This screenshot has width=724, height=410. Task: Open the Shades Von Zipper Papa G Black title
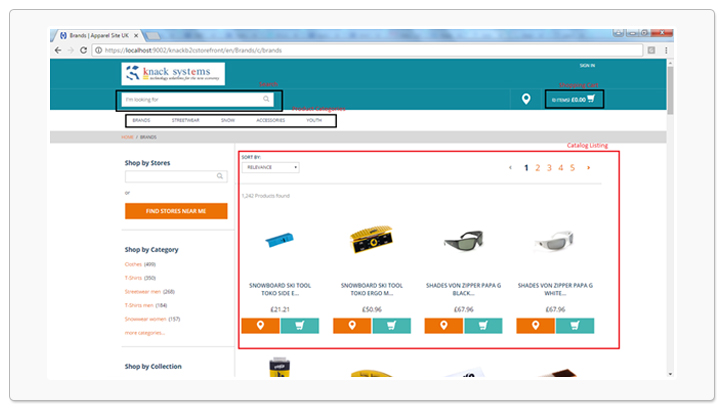pos(463,289)
